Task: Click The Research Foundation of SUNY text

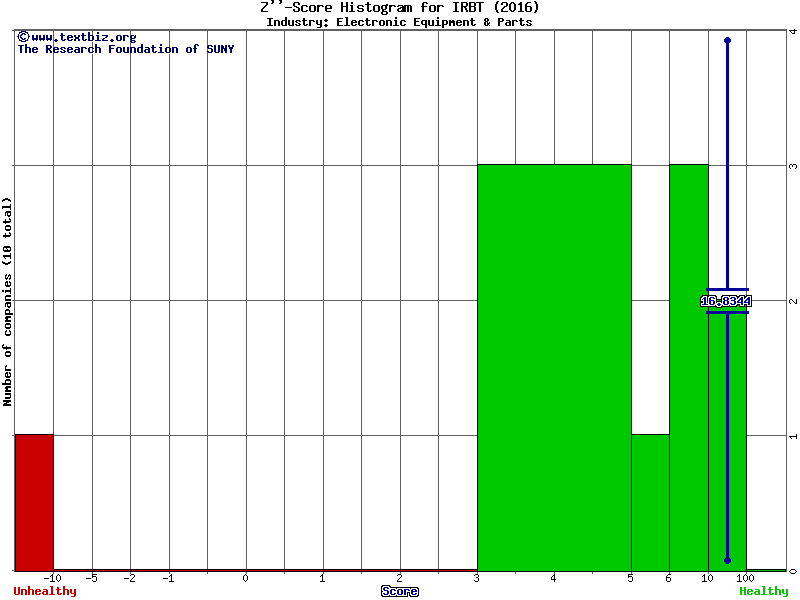Action: [126, 49]
